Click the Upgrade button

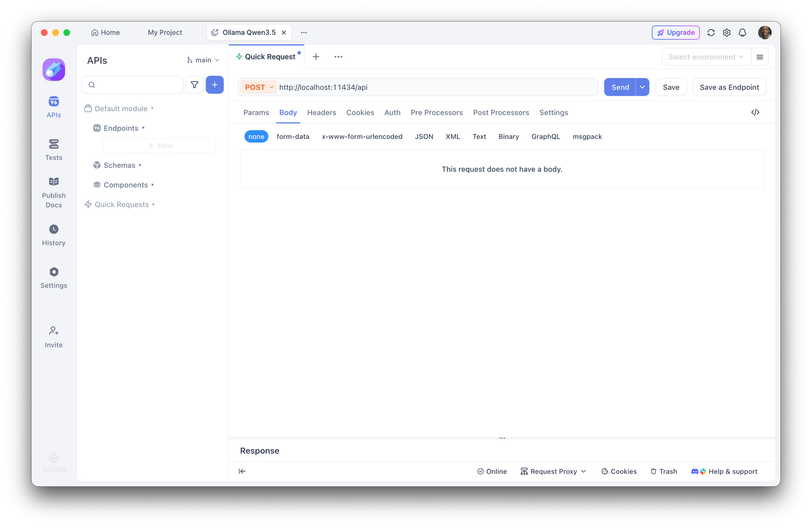point(676,32)
